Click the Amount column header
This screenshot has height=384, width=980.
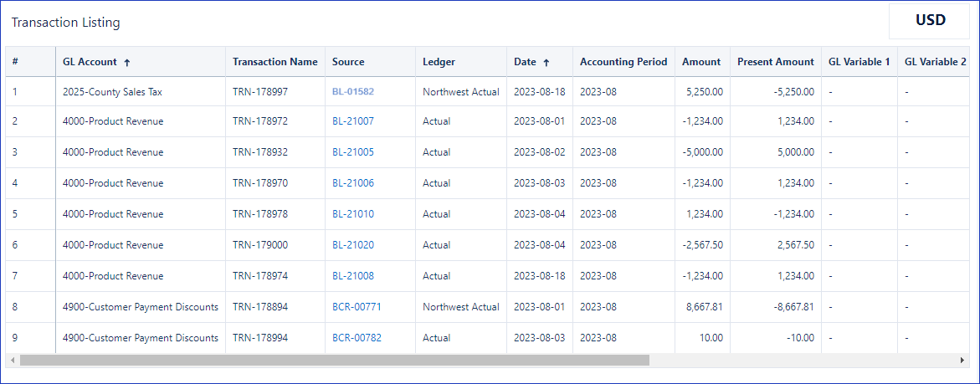[x=701, y=62]
